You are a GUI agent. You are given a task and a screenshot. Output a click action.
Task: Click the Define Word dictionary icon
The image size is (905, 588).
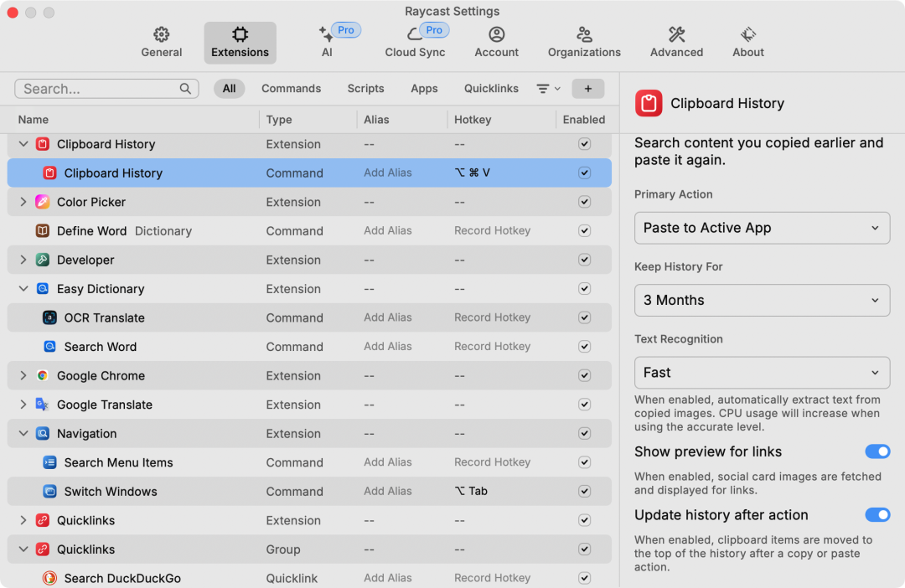43,231
